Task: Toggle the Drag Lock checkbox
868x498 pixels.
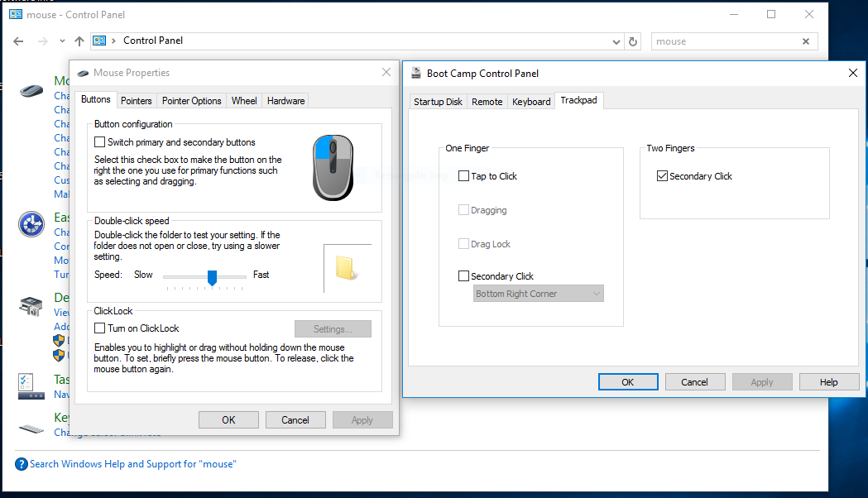Action: 464,244
